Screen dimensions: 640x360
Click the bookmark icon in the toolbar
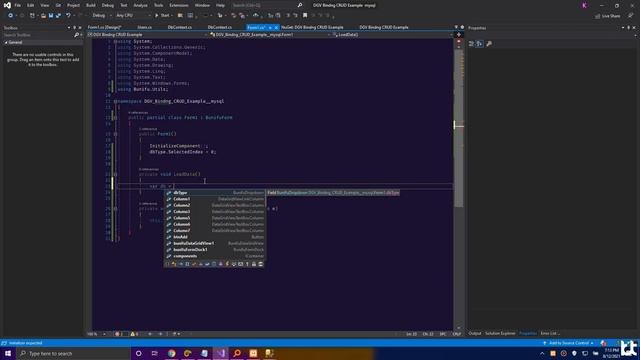[x=305, y=16]
